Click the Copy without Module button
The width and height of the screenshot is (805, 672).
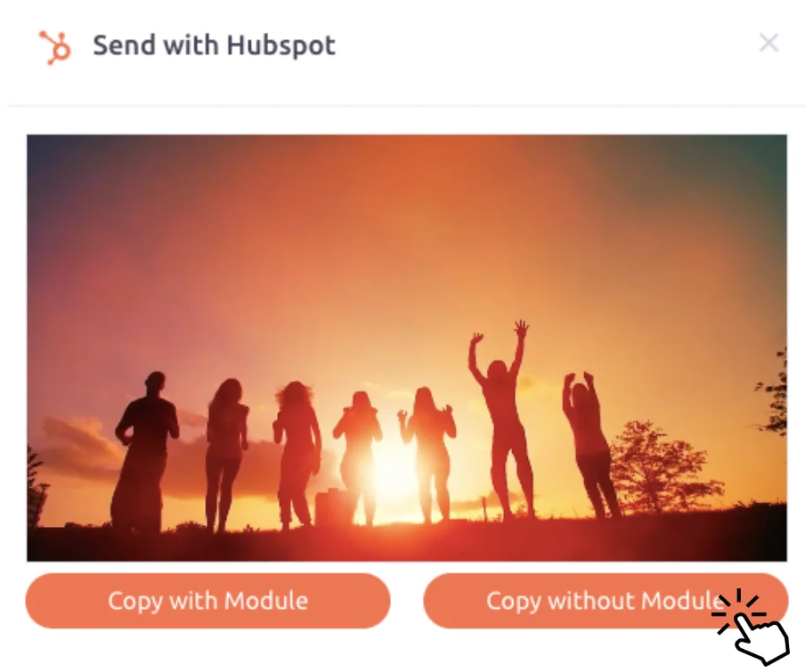pos(606,600)
